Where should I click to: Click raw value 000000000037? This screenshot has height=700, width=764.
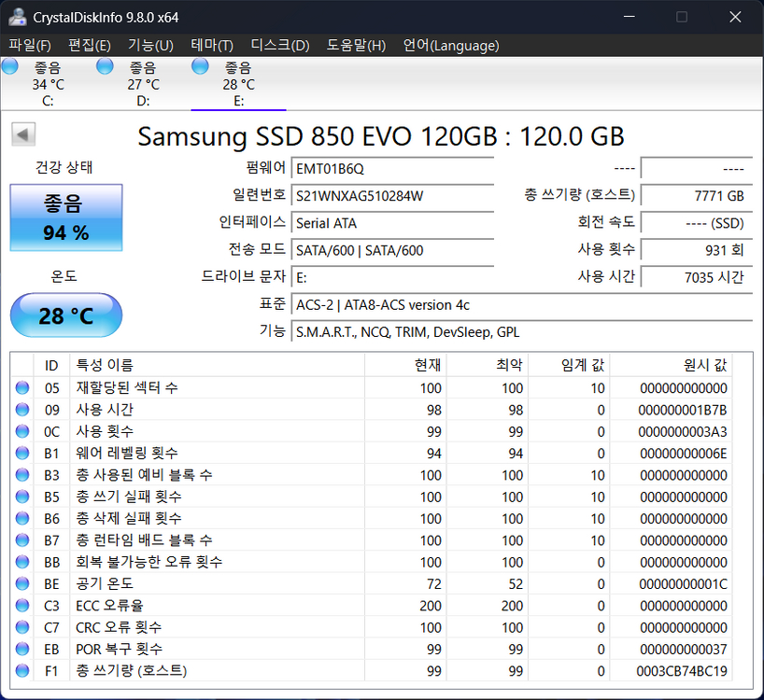683,650
